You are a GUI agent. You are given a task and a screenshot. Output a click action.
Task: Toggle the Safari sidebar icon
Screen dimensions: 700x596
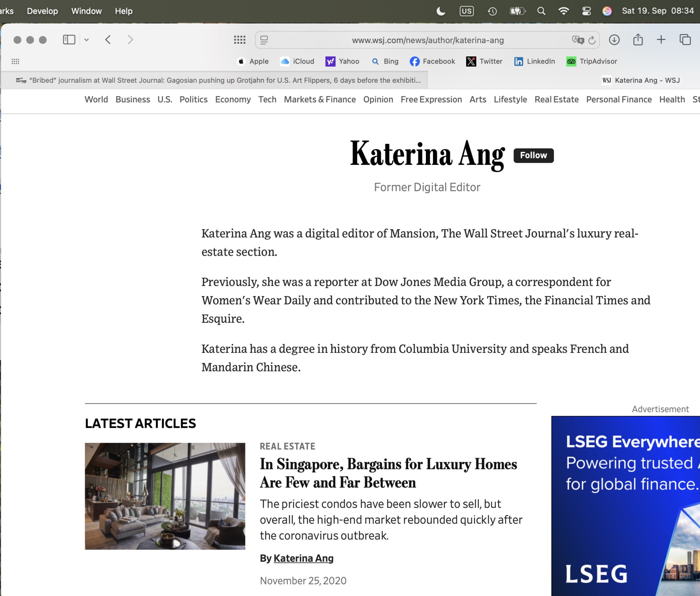pyautogui.click(x=69, y=40)
